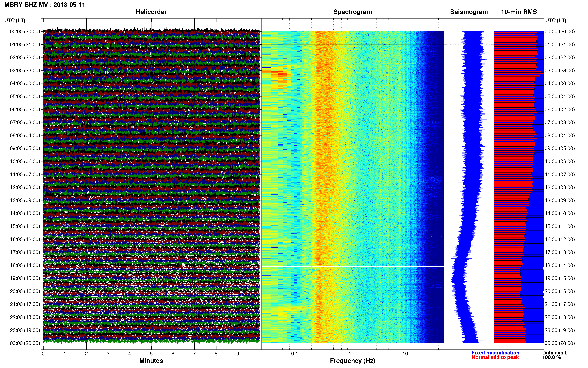Click "12:00 (08:00)" on the left time axis

pyautogui.click(x=25, y=187)
